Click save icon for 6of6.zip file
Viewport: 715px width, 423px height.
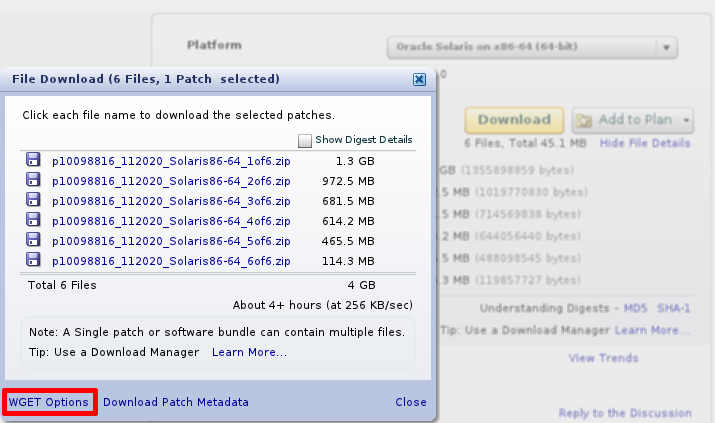coord(33,260)
